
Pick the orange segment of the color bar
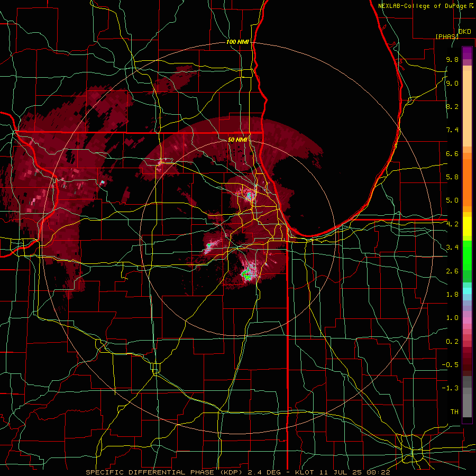(x=467, y=182)
